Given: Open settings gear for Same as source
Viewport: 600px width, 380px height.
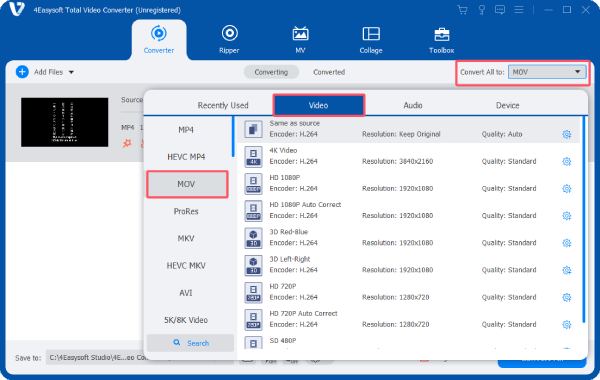Looking at the screenshot, I should (x=567, y=134).
